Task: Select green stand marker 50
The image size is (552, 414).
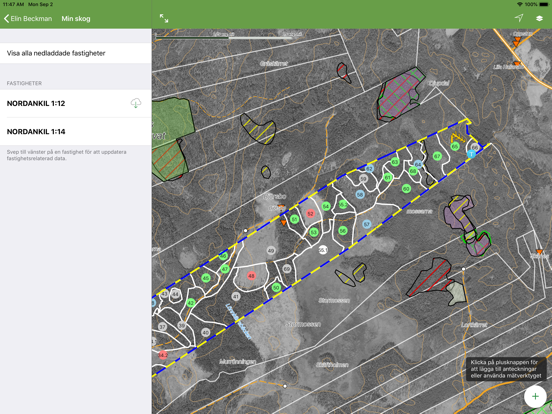Action: click(x=276, y=288)
